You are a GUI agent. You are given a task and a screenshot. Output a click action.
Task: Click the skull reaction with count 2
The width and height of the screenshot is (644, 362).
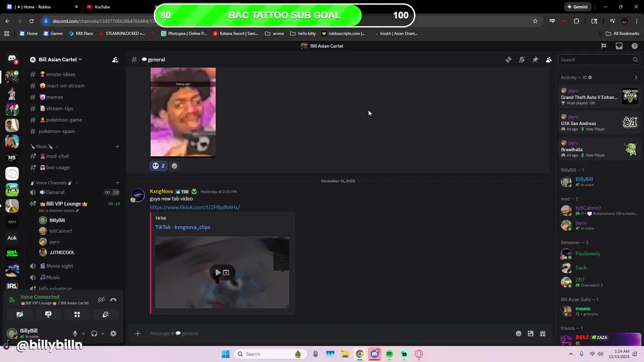158,165
